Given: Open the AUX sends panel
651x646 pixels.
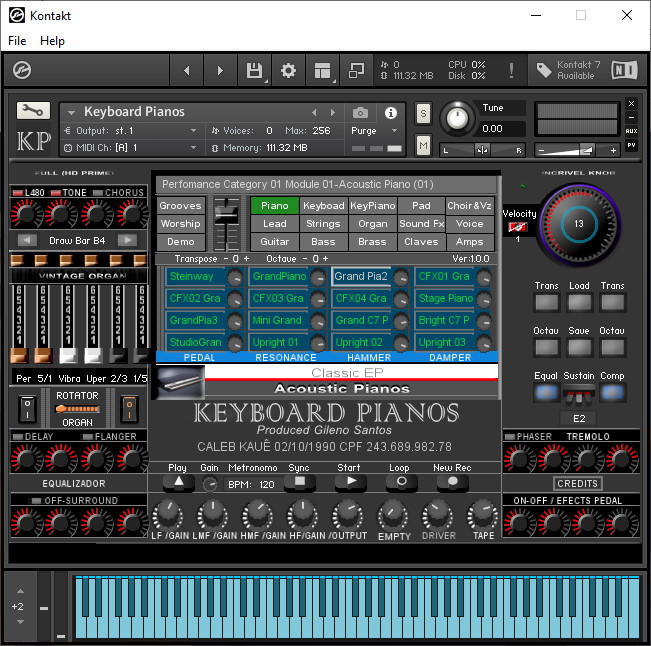Looking at the screenshot, I should (631, 131).
